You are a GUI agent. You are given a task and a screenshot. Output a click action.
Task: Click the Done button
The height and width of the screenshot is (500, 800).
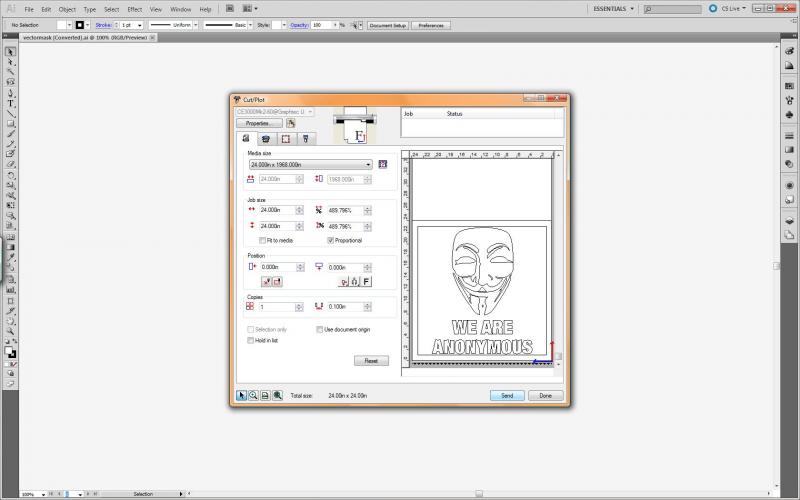[x=545, y=395]
